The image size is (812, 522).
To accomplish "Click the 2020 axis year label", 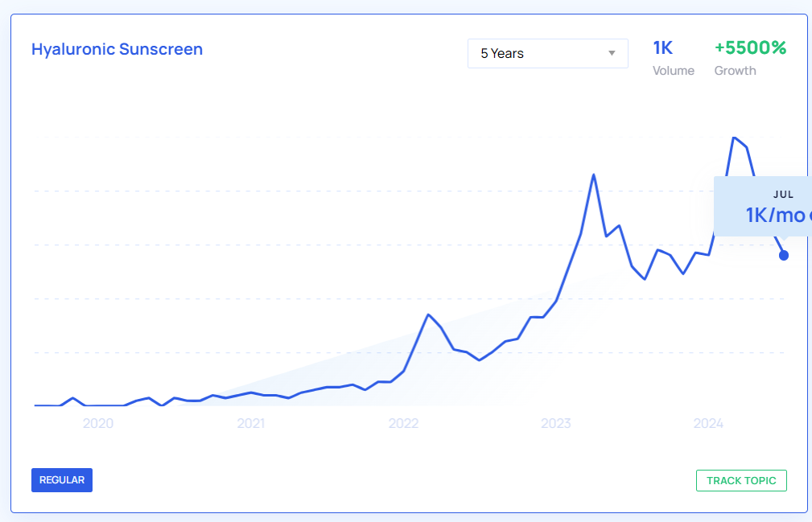I will pyautogui.click(x=98, y=424).
